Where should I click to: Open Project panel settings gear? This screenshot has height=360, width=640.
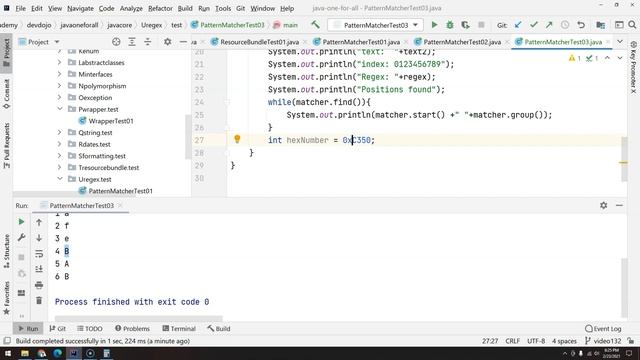click(167, 42)
